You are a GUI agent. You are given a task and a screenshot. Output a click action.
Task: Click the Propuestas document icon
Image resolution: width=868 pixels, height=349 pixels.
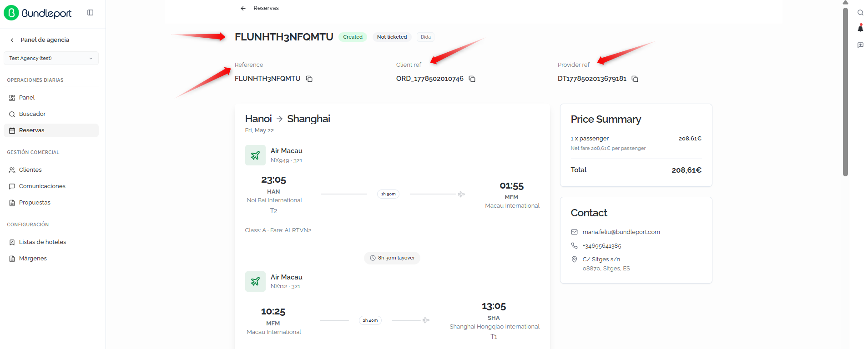point(12,203)
